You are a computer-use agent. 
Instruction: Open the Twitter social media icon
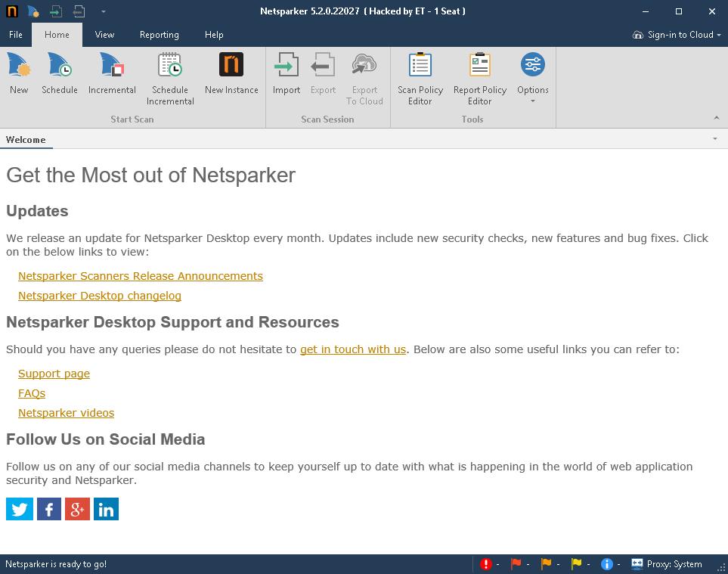(x=20, y=509)
